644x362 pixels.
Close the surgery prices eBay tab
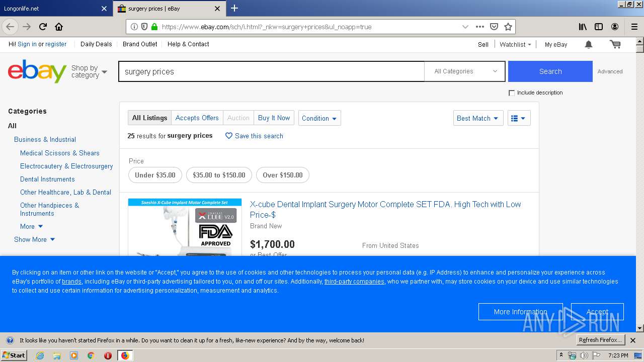click(217, 9)
